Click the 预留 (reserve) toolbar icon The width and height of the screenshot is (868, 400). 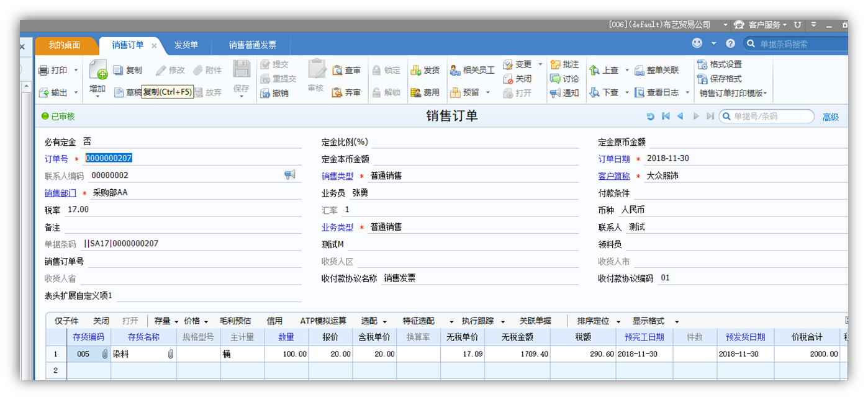pos(455,92)
